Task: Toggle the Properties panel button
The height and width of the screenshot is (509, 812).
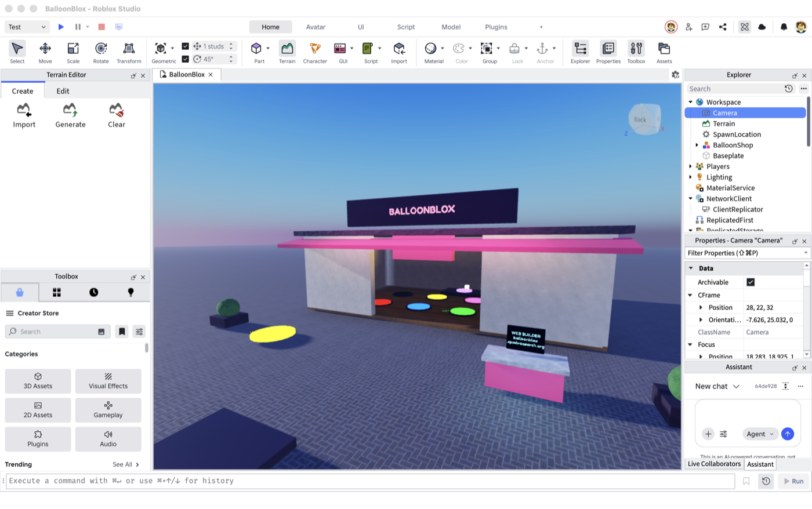Action: pyautogui.click(x=608, y=52)
